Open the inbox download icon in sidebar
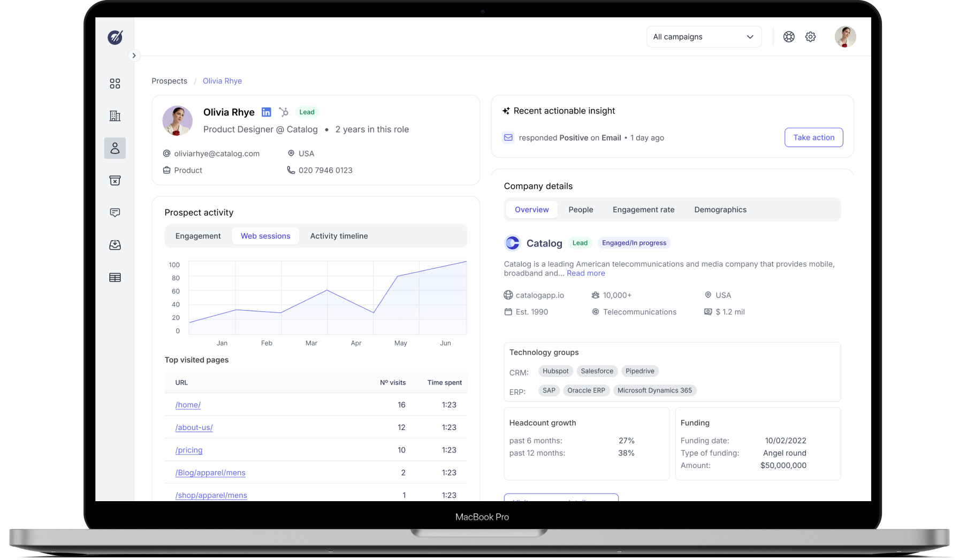The width and height of the screenshot is (959, 560). click(115, 245)
